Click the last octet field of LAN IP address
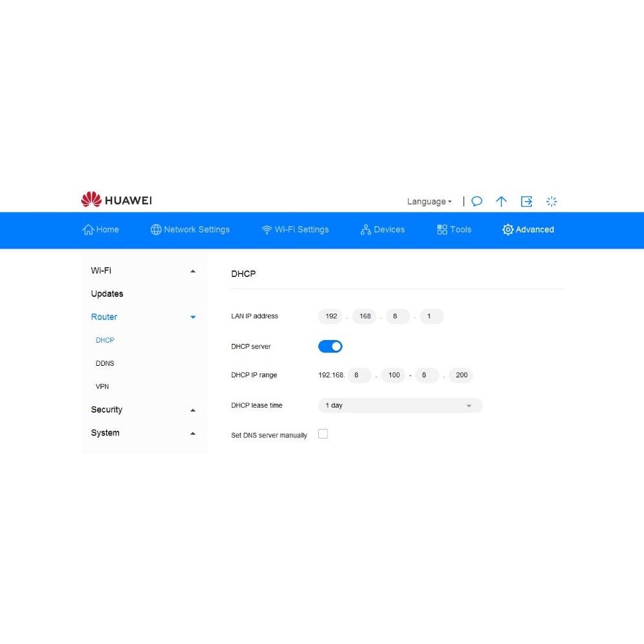The width and height of the screenshot is (644, 644). tap(431, 317)
